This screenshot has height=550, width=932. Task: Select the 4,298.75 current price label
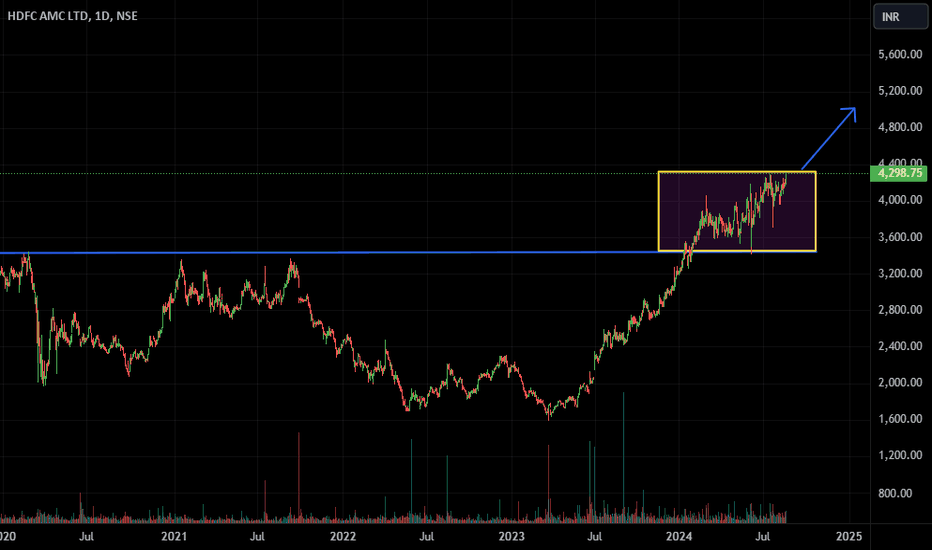tap(900, 173)
